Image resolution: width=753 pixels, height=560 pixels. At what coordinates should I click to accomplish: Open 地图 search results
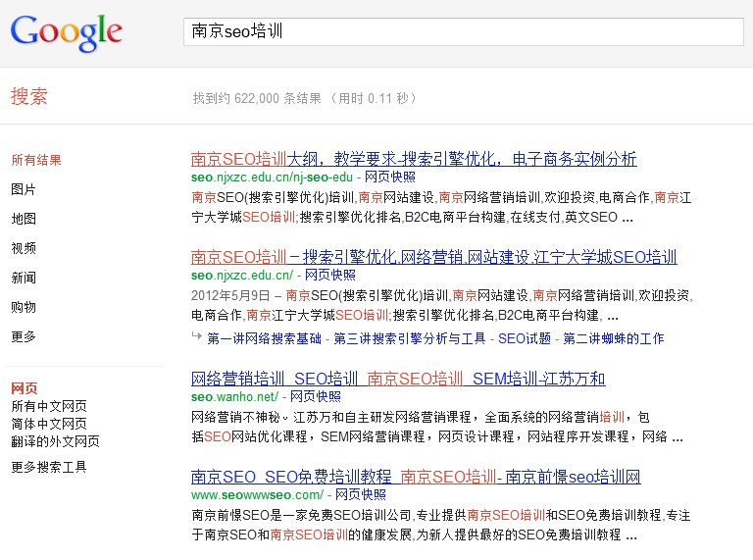[24, 219]
